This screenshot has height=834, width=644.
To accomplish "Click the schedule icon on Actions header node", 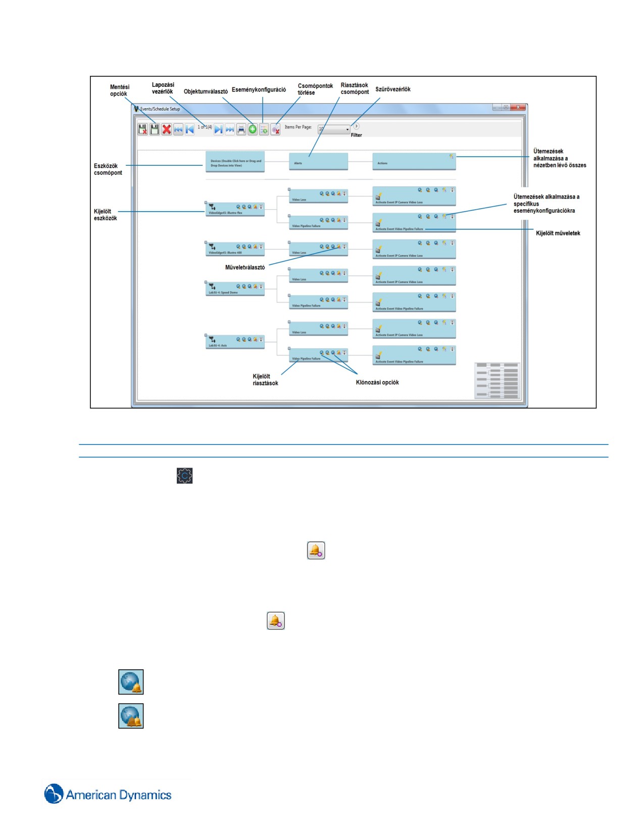I will [x=452, y=157].
